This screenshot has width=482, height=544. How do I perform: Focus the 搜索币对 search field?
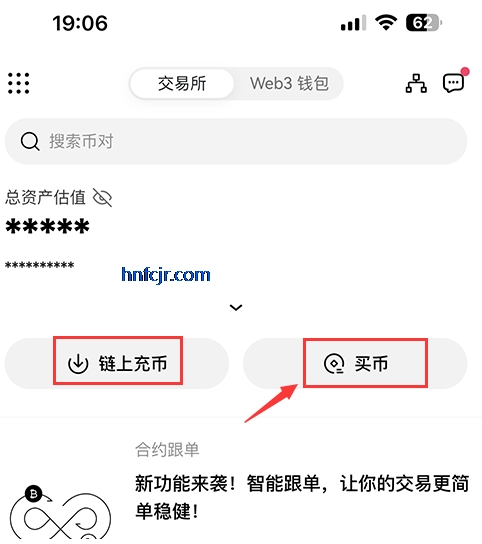point(236,141)
